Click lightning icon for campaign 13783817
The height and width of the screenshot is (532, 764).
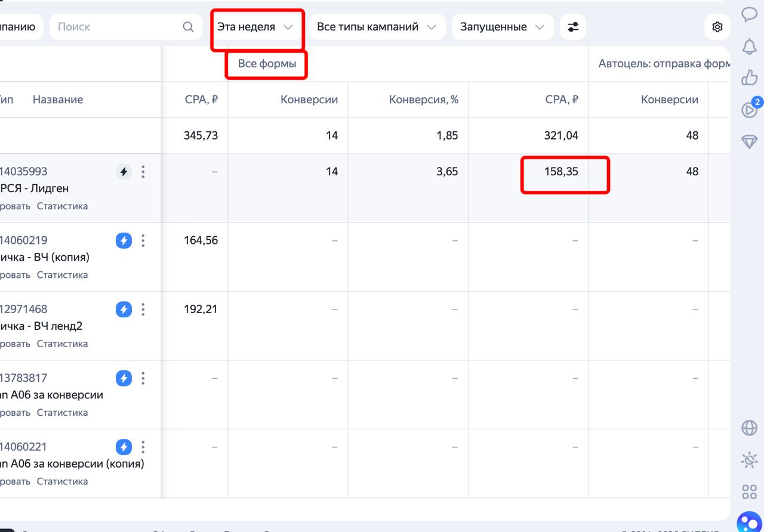click(x=124, y=378)
